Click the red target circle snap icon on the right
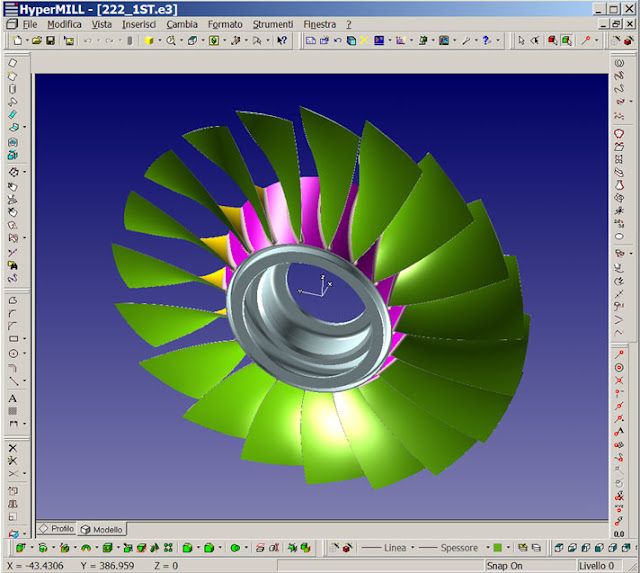 click(619, 368)
